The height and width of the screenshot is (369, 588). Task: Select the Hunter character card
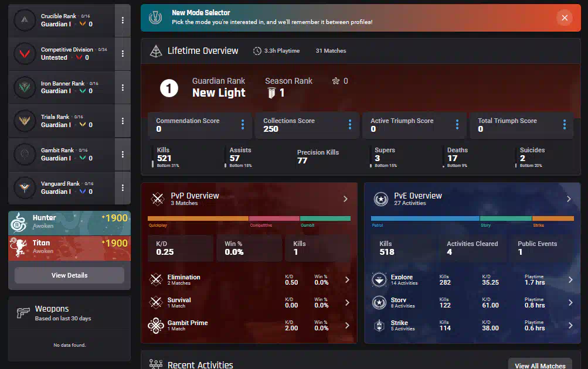(x=69, y=223)
